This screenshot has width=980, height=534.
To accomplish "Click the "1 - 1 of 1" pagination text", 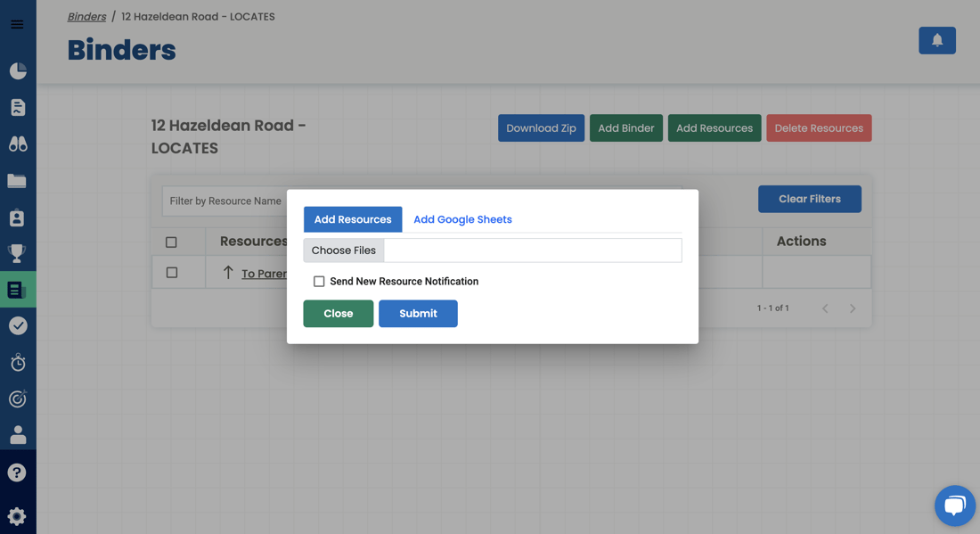I will [x=772, y=308].
